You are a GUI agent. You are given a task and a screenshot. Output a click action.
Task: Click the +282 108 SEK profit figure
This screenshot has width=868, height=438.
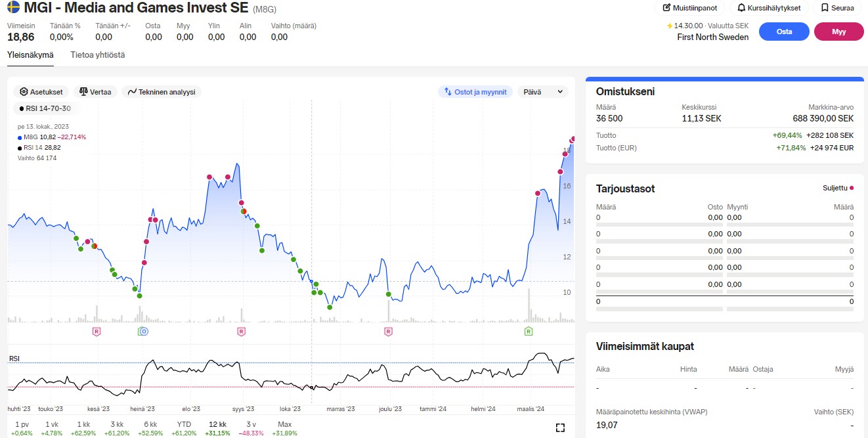[x=830, y=135]
